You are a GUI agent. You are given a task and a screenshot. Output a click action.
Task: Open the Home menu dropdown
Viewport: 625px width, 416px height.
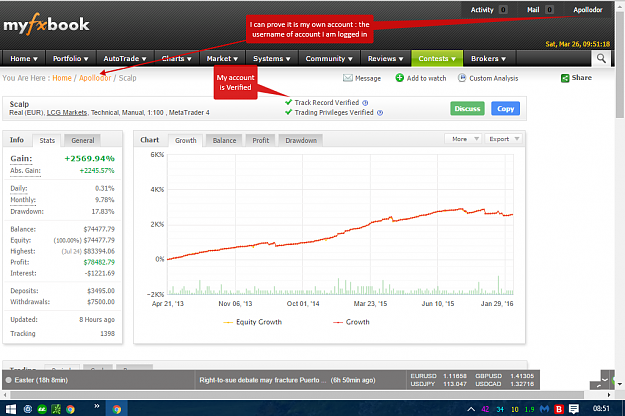point(24,59)
